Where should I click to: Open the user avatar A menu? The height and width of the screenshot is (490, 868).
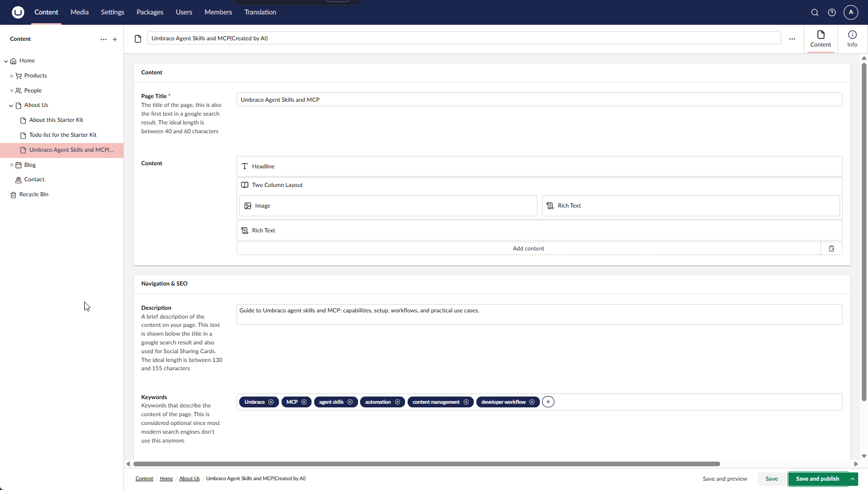(851, 12)
